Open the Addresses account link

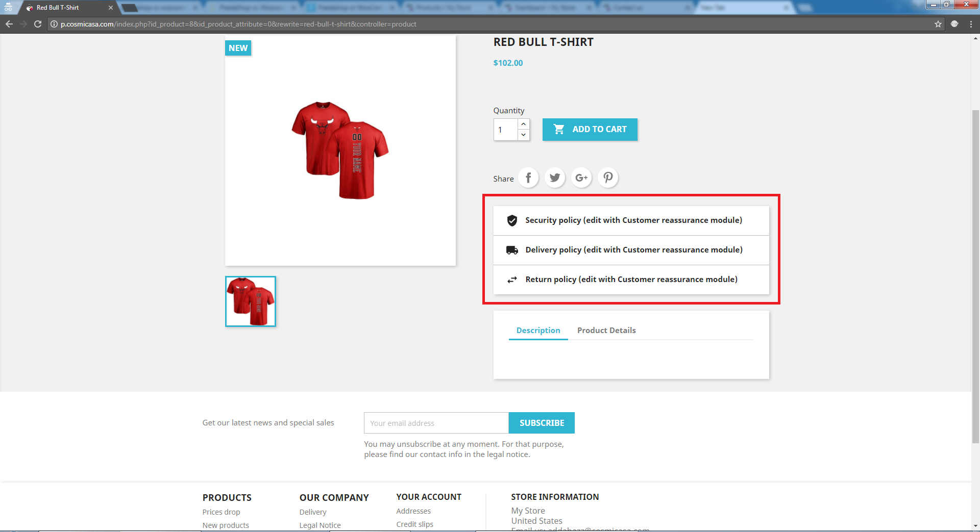pyautogui.click(x=413, y=511)
